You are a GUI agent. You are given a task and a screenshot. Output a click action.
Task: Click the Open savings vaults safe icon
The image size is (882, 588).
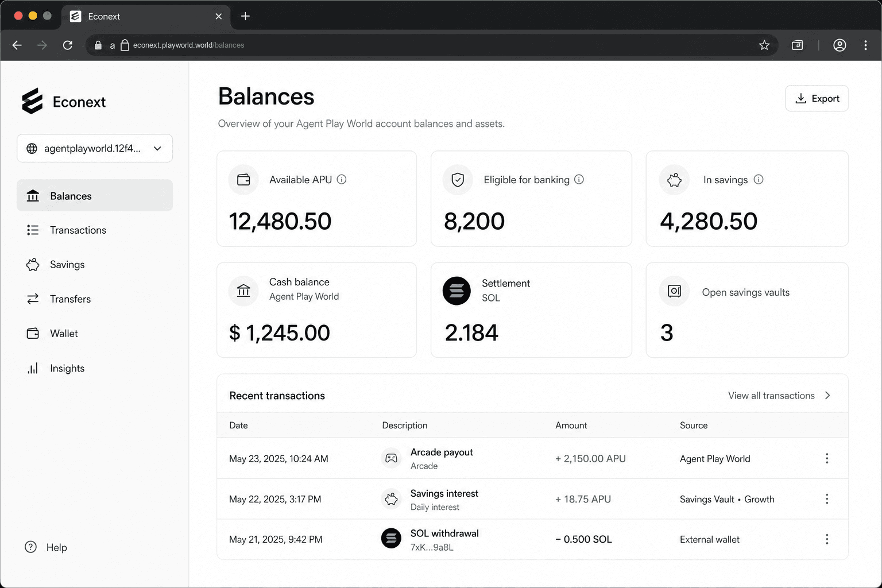[674, 291]
